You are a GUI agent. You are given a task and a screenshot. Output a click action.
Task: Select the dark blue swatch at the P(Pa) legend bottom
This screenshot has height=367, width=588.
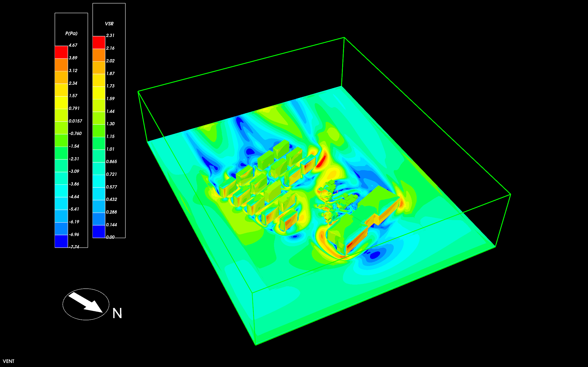(x=61, y=241)
